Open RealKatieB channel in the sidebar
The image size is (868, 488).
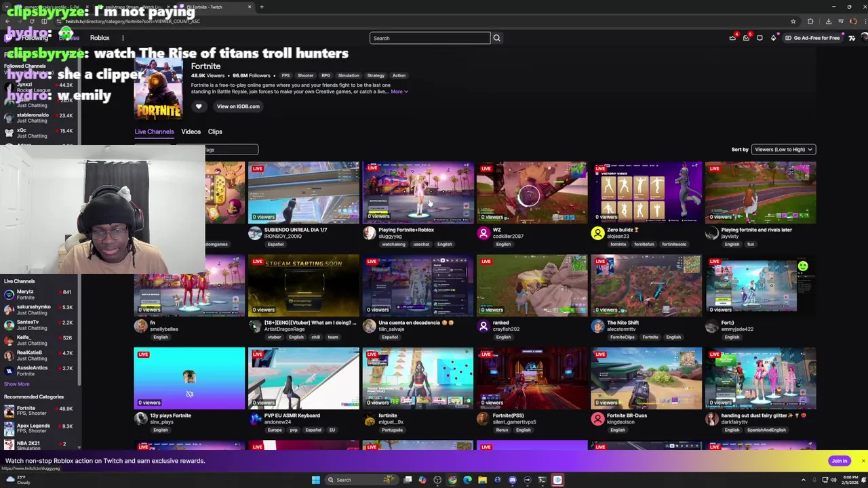pyautogui.click(x=38, y=355)
